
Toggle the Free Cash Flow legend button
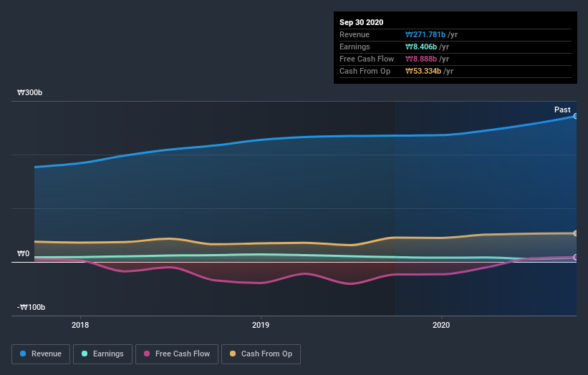click(x=177, y=354)
